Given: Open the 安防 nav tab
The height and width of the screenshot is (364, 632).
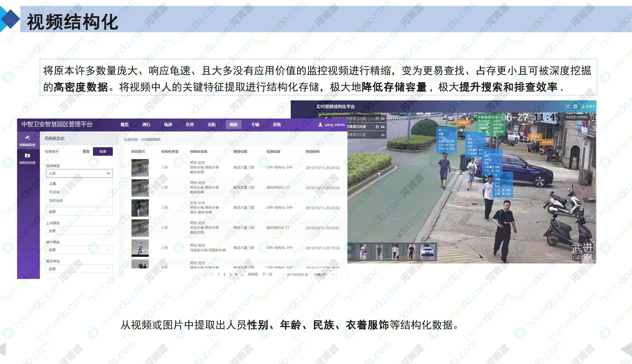Looking at the screenshot, I should pyautogui.click(x=212, y=124).
